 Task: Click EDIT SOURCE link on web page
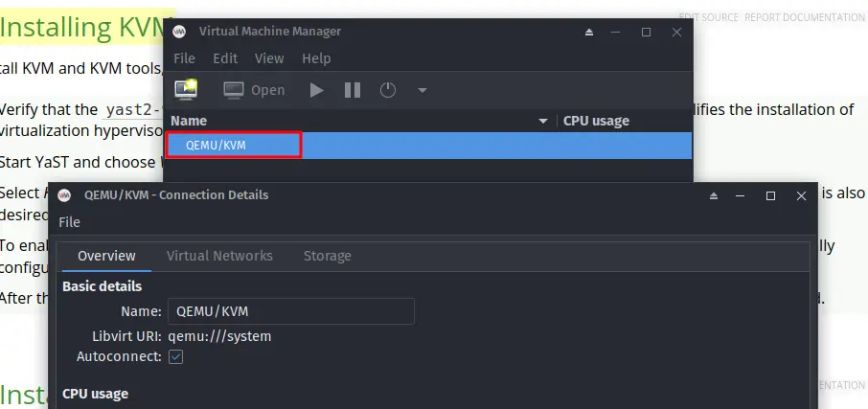(x=709, y=17)
